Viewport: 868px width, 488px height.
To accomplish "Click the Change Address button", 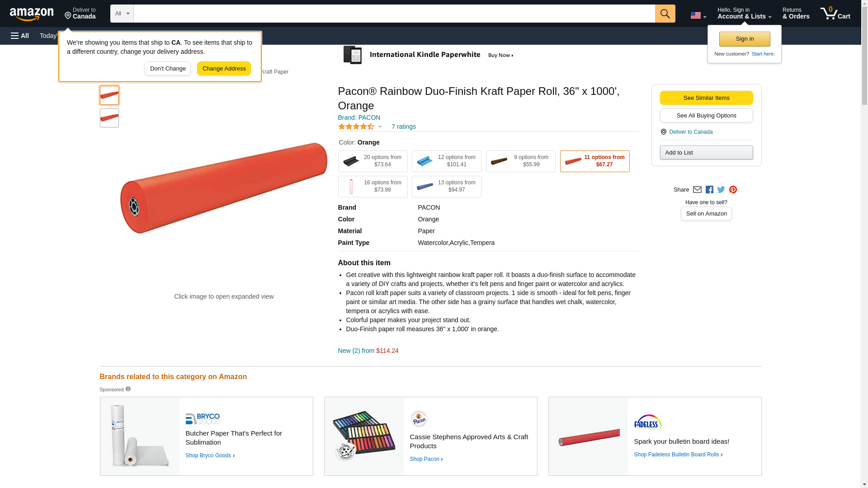I will tap(224, 69).
